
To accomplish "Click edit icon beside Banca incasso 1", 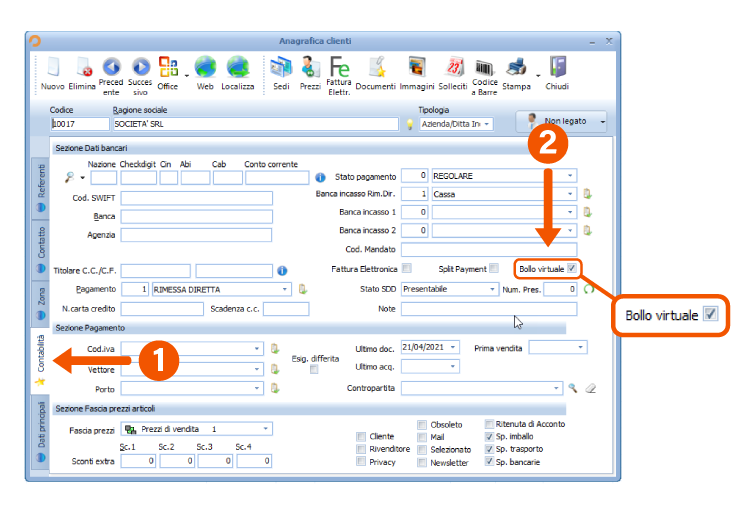I will pyautogui.click(x=588, y=212).
